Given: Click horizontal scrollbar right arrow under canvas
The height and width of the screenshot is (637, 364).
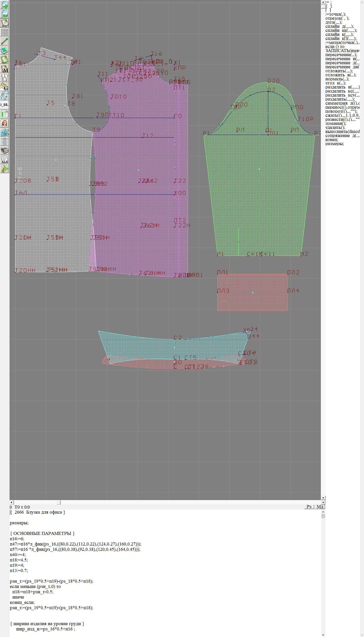Looking at the screenshot, I should point(323,502).
